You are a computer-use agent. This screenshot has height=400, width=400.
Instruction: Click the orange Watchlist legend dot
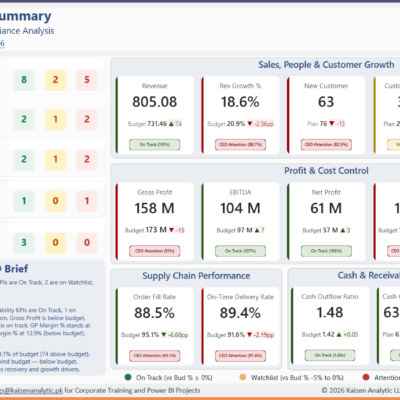tap(243, 377)
